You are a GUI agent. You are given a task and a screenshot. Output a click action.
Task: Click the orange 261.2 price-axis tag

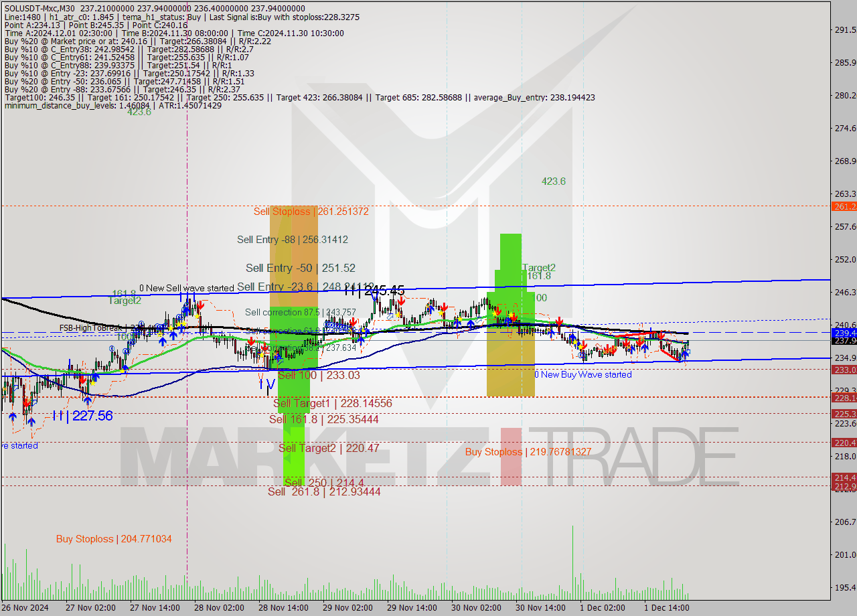click(x=844, y=206)
